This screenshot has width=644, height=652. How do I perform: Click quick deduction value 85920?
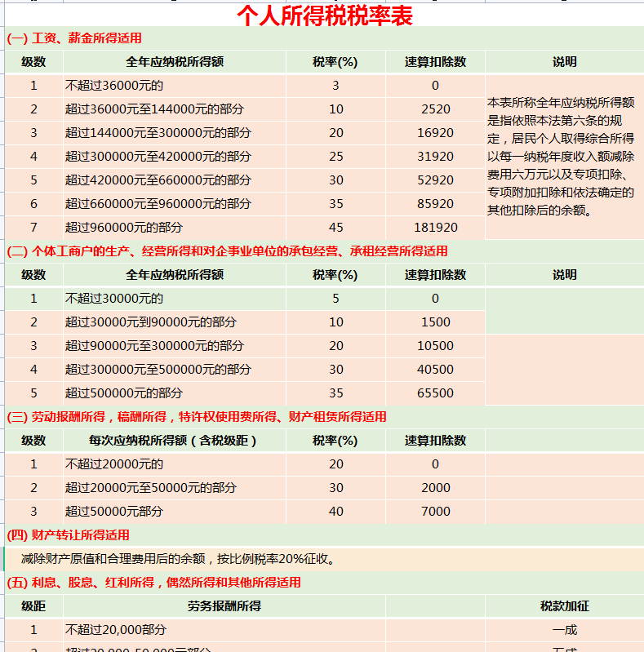click(435, 204)
